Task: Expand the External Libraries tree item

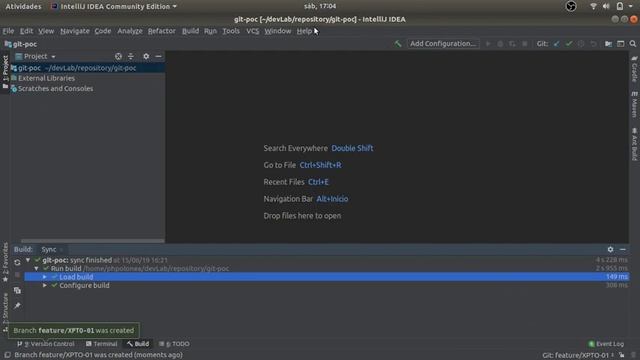Action: pos(46,78)
